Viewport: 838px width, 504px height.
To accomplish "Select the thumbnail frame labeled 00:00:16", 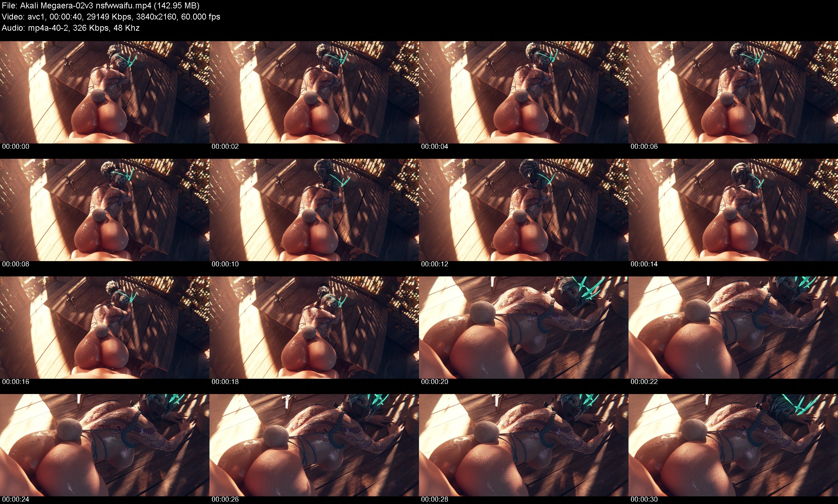I will coord(105,327).
